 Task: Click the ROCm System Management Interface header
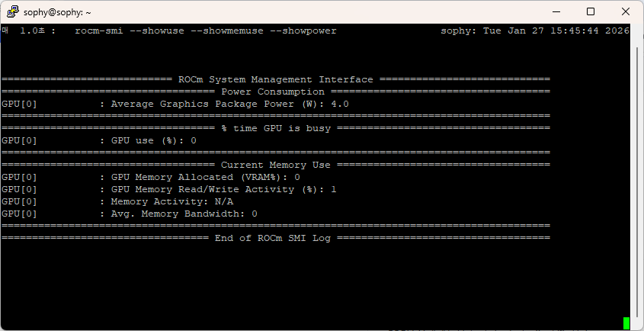275,79
